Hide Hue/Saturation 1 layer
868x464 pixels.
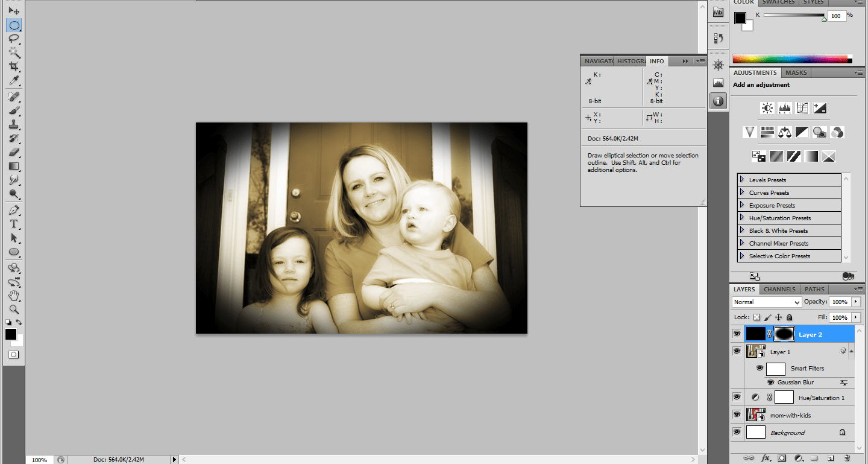[737, 397]
